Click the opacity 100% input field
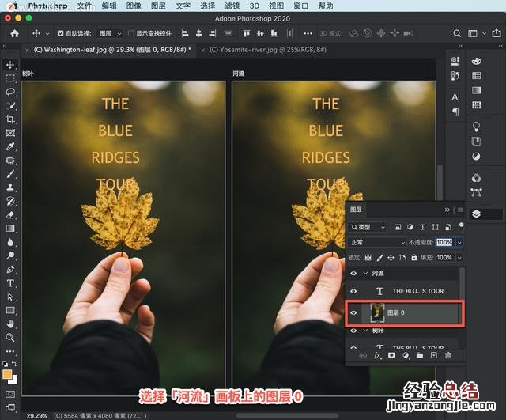 (x=444, y=243)
